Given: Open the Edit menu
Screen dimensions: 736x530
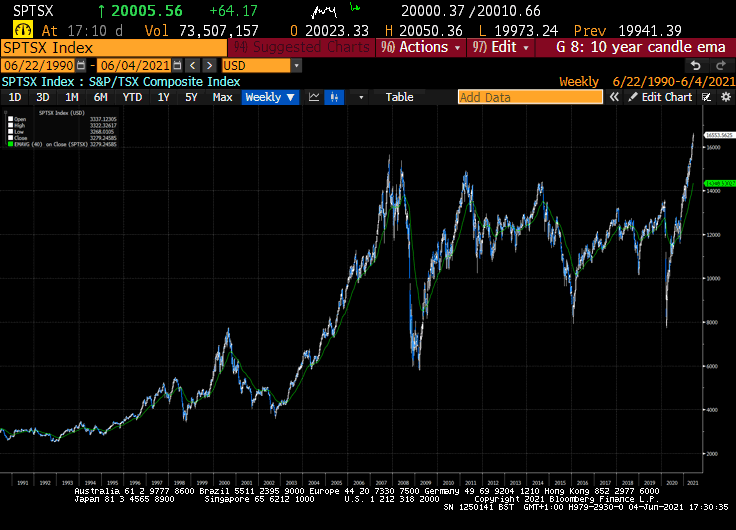Looking at the screenshot, I should point(501,47).
